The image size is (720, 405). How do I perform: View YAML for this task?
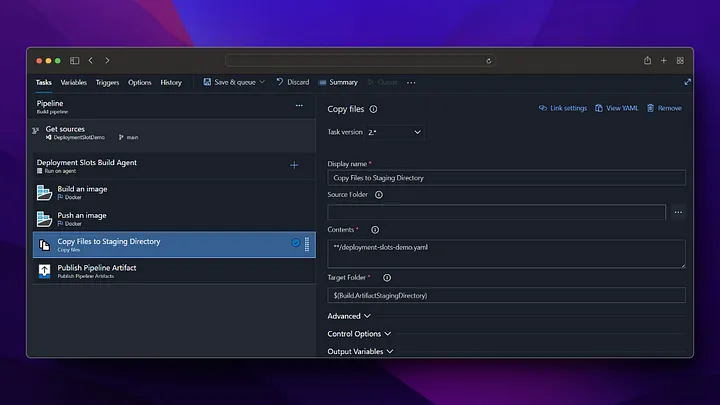[x=617, y=108]
